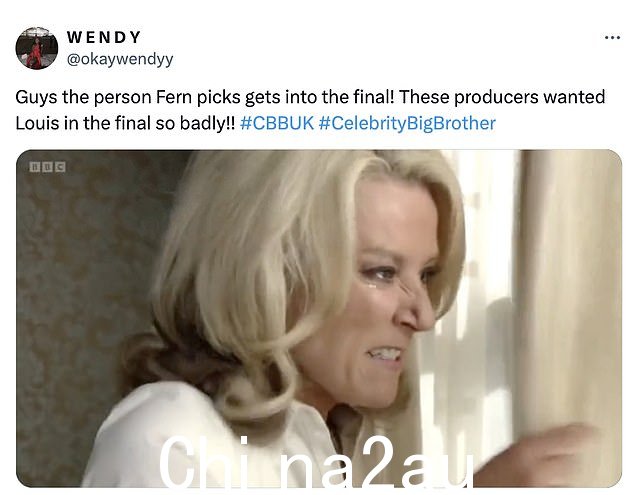This screenshot has width=634, height=495.
Task: Click the word "Louis" in the tweet
Action: pyautogui.click(x=38, y=123)
